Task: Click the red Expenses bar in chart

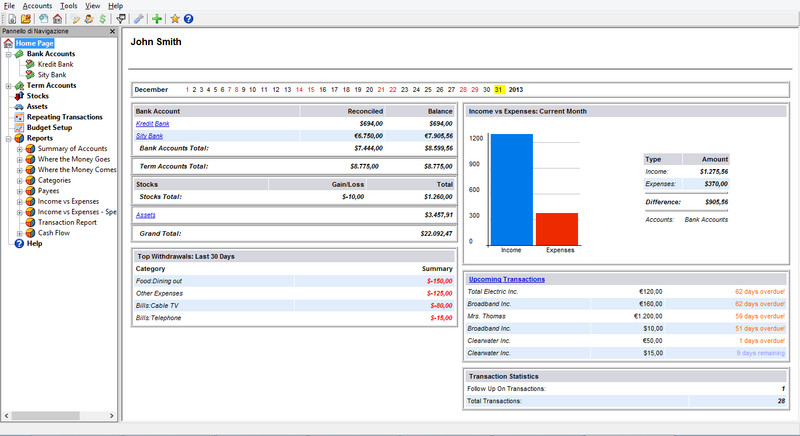Action: point(557,229)
